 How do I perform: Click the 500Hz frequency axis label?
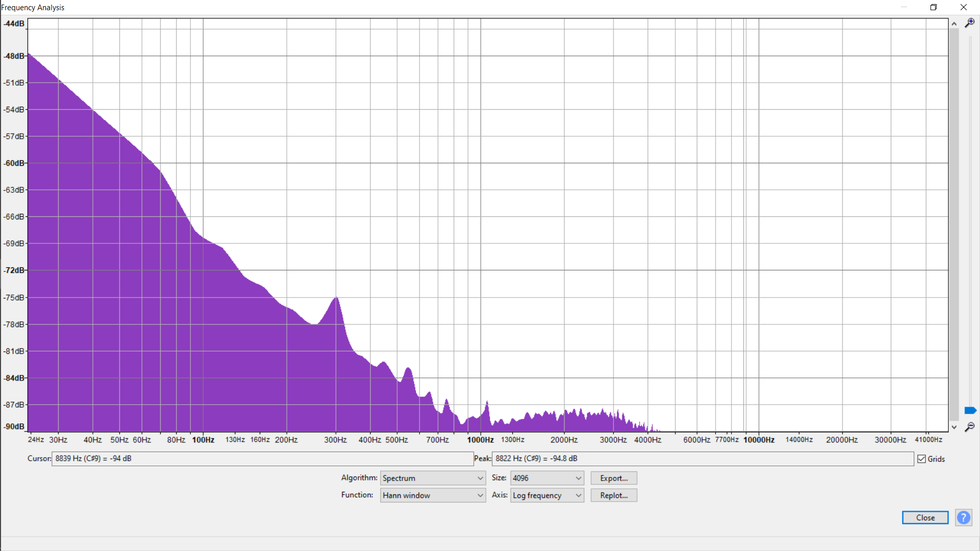[x=397, y=440]
